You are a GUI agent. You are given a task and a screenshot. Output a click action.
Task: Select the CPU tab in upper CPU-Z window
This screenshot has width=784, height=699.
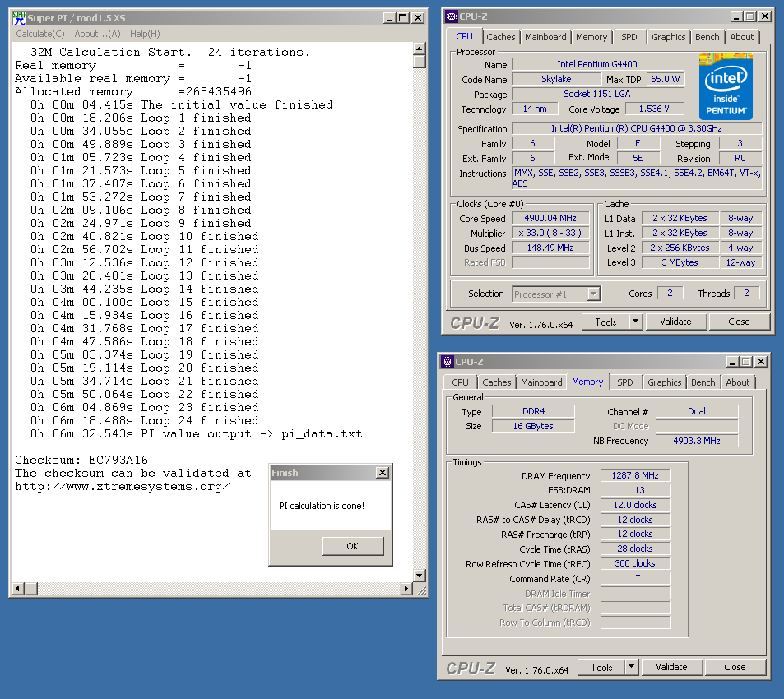point(464,36)
